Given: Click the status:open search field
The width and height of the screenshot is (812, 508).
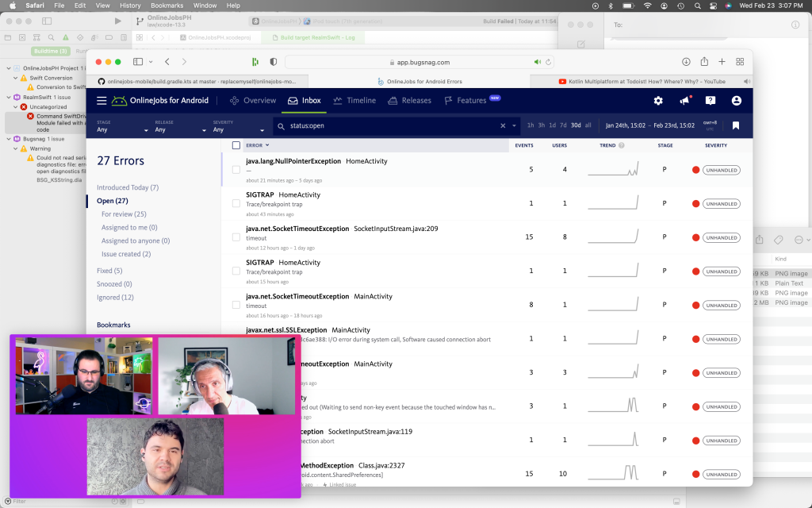Looking at the screenshot, I should [389, 125].
